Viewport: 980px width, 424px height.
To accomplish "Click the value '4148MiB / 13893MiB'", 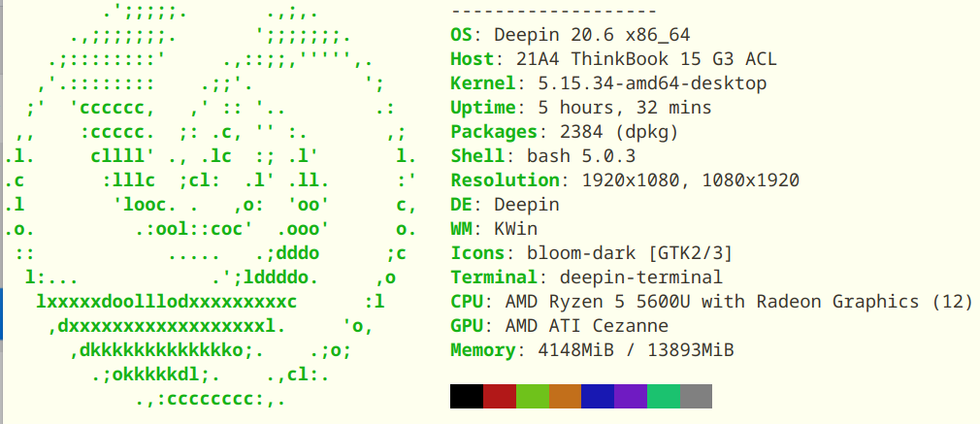I will click(x=636, y=350).
